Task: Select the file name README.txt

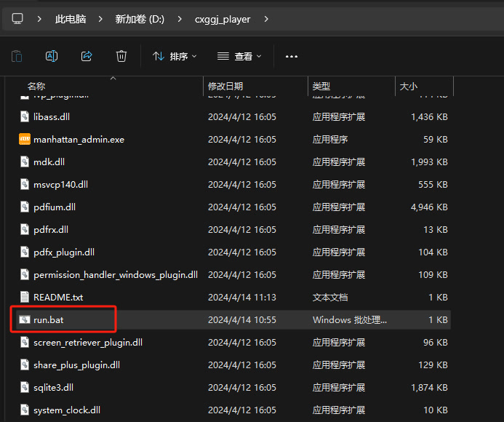Action: point(58,297)
